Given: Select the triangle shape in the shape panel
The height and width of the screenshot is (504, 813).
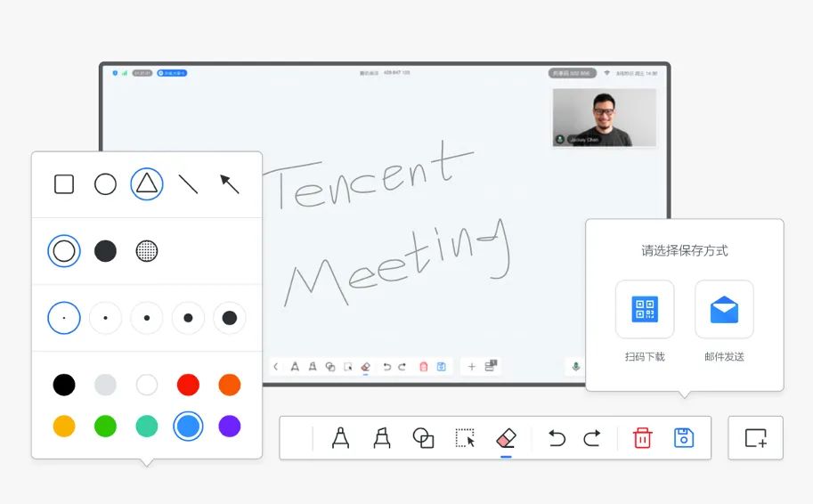Looking at the screenshot, I should (x=147, y=184).
